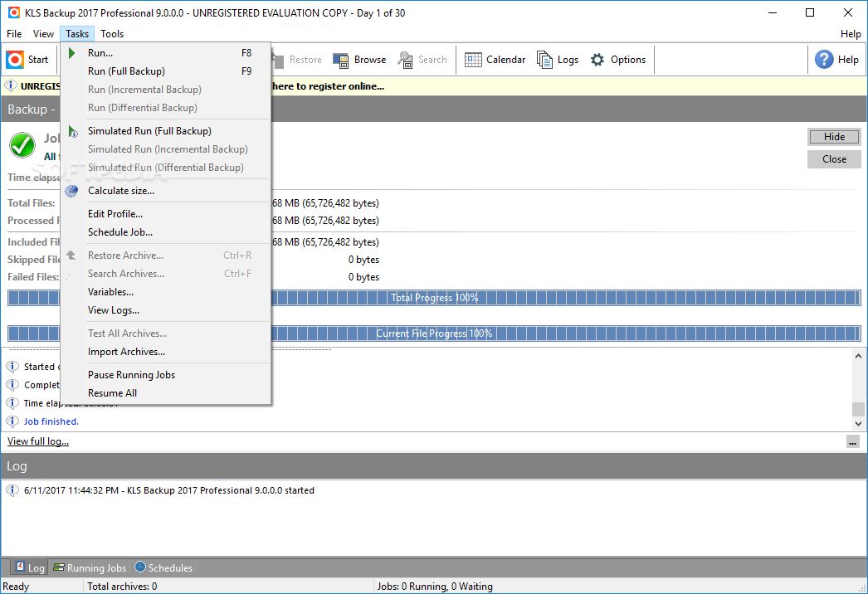Viewport: 868px width, 594px height.
Task: Click info icon beside Job finished
Action: (12, 421)
